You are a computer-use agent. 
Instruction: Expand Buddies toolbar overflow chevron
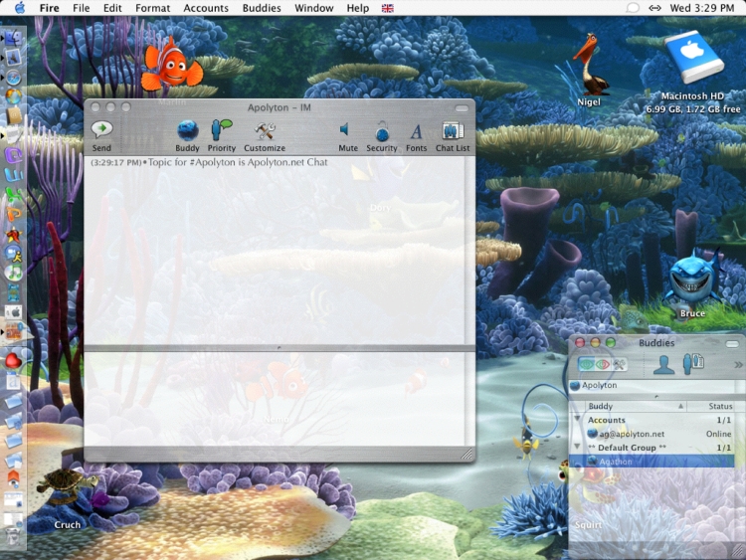point(737,365)
